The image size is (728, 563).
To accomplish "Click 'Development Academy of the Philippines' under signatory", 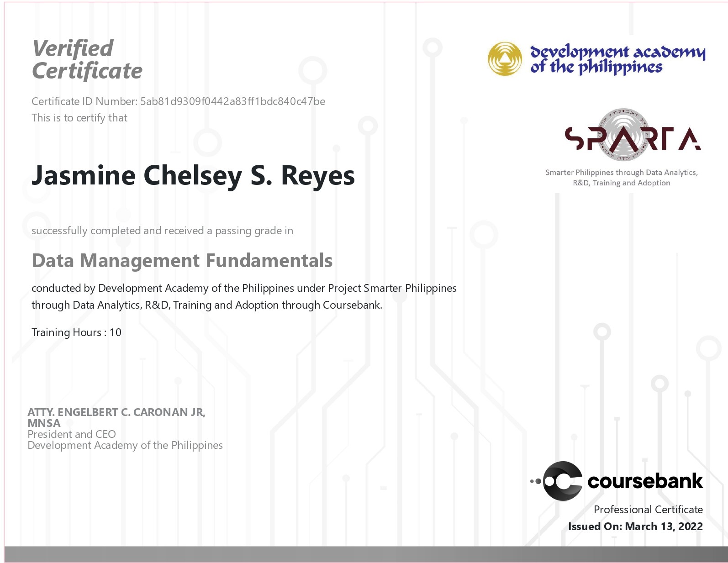I will 125,445.
